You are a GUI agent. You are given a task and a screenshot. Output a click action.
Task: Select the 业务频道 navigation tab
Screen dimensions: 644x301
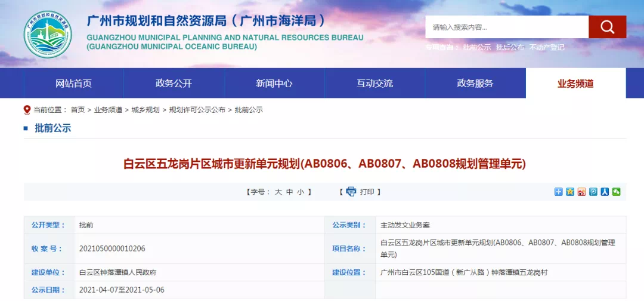click(575, 84)
